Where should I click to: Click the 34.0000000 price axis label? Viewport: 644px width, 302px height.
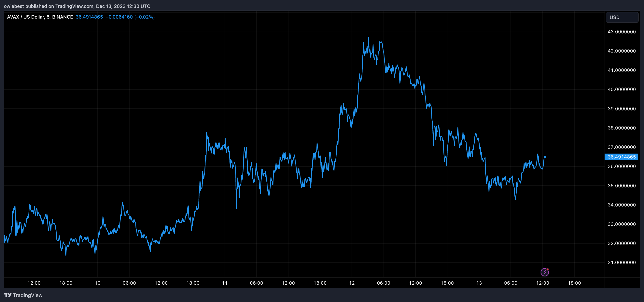pos(622,205)
